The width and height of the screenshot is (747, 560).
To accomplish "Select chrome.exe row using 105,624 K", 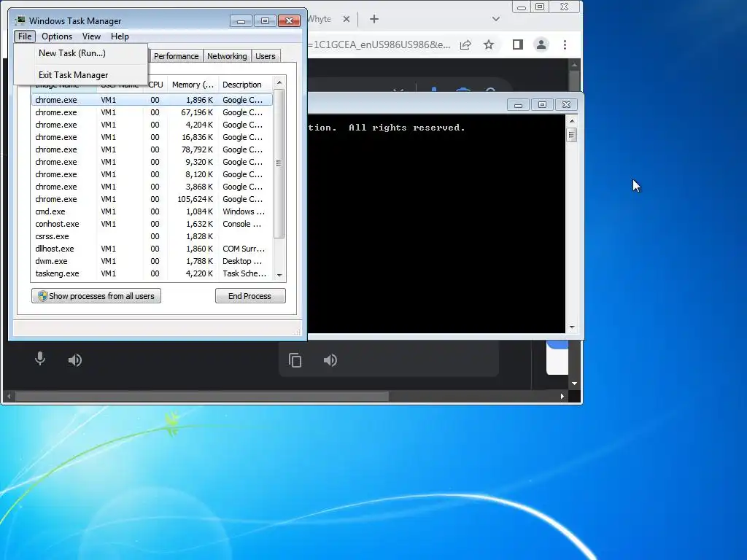I will point(152,199).
